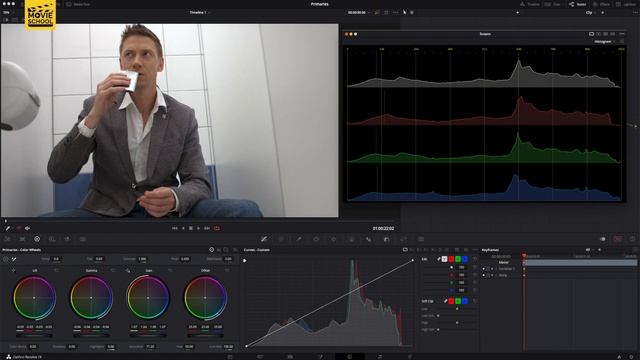Viewport: 640px width, 360px height.
Task: Open the Curves palette icon
Action: 264,239
